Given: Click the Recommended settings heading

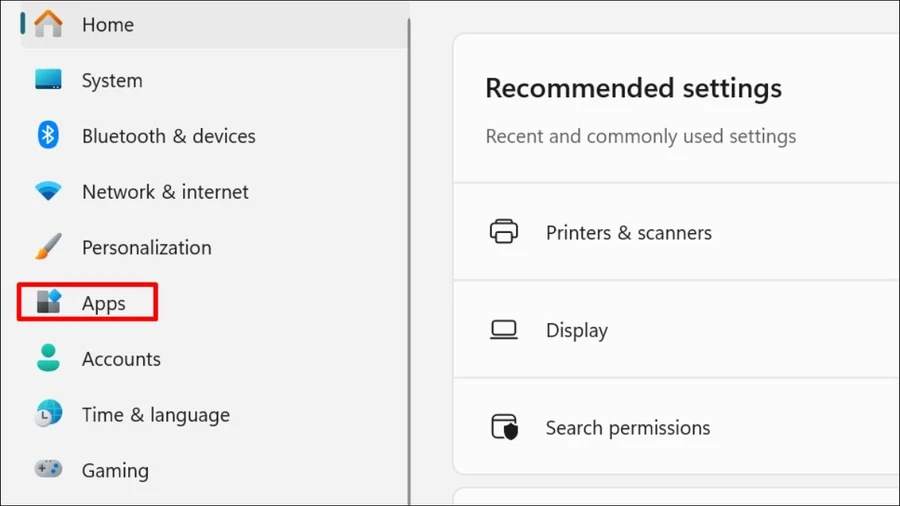Looking at the screenshot, I should 633,88.
